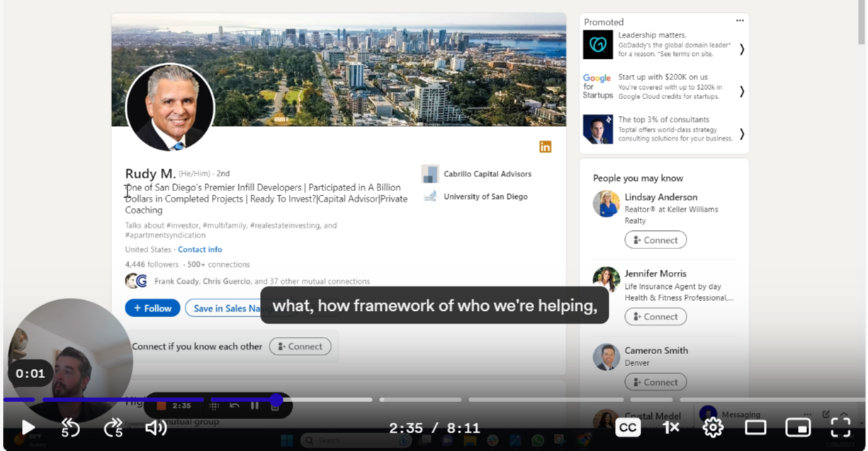The image size is (868, 451).
Task: Enter fullscreen mode
Action: 840,428
